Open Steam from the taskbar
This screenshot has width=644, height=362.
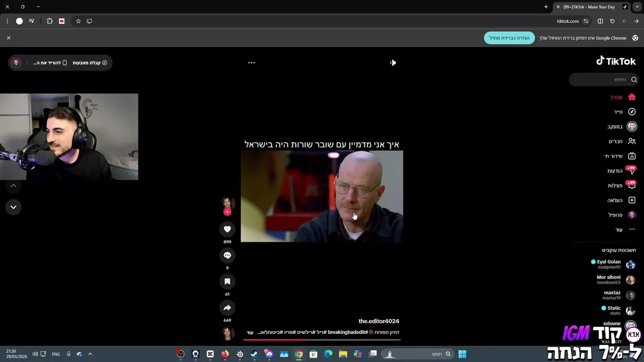pyautogui.click(x=255, y=354)
